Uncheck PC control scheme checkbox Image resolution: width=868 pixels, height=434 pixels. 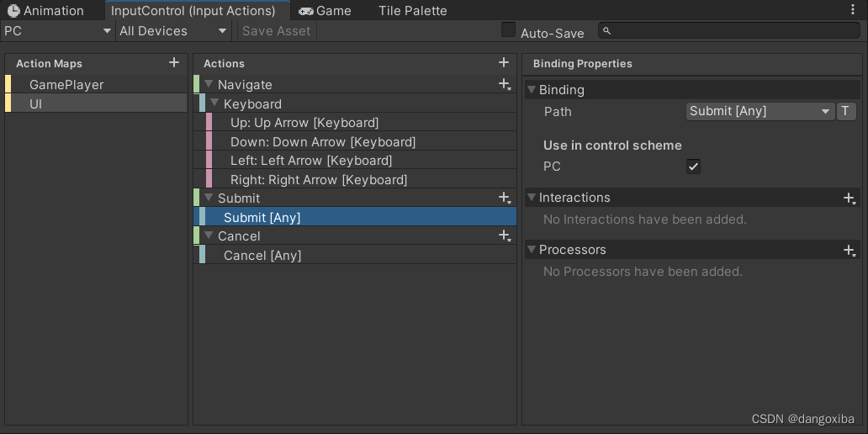(x=693, y=167)
